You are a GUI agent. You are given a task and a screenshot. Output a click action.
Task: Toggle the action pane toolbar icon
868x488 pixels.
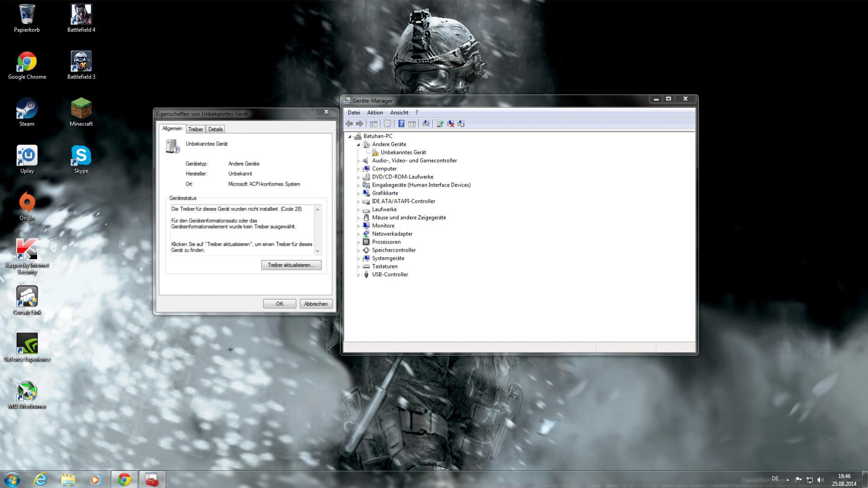pyautogui.click(x=412, y=124)
